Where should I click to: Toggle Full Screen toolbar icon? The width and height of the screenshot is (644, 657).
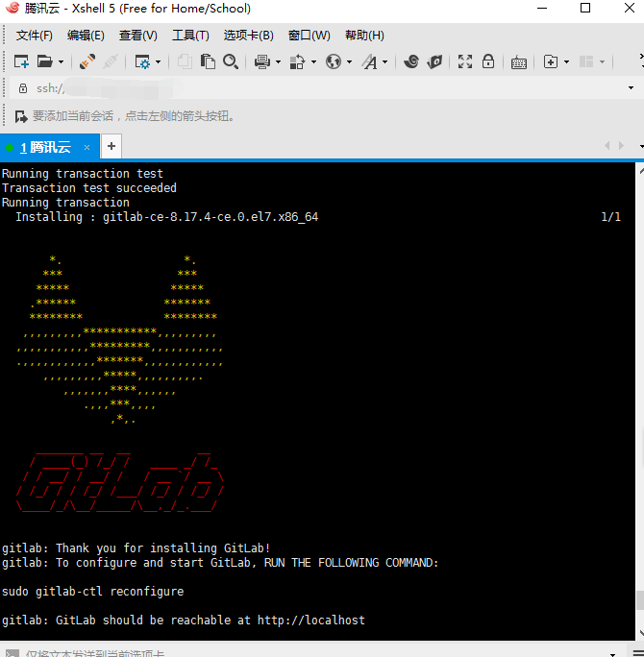[x=465, y=62]
